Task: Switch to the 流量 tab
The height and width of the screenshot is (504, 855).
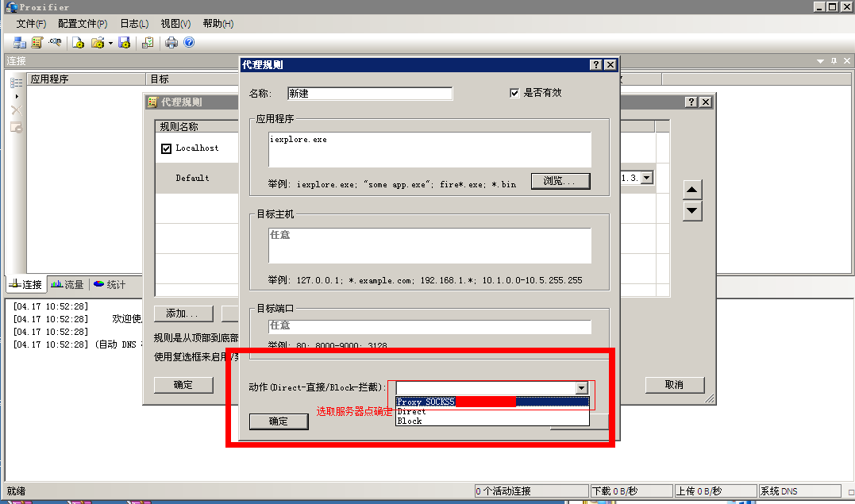Action: (x=67, y=284)
